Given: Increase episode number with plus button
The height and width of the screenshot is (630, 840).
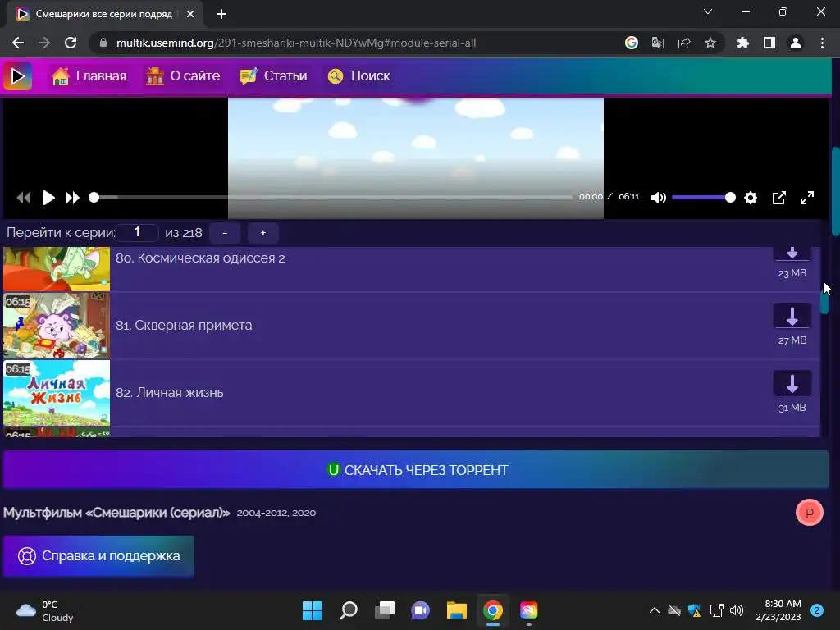Looking at the screenshot, I should click(263, 232).
